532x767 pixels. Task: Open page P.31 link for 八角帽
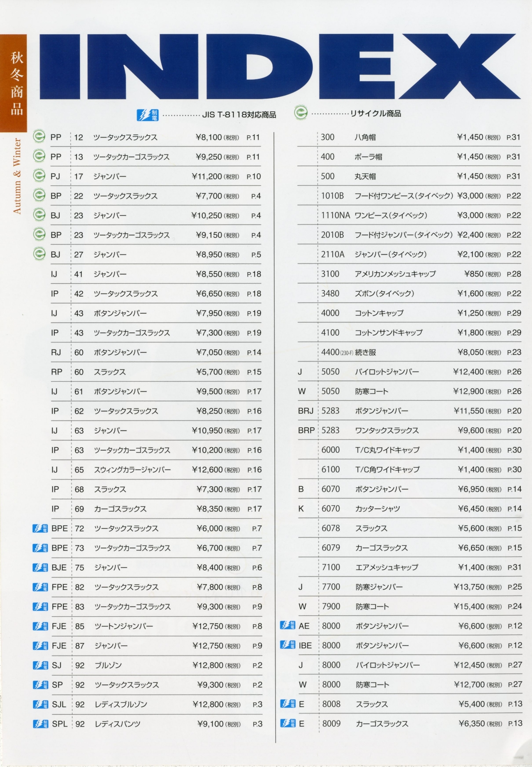pyautogui.click(x=513, y=137)
